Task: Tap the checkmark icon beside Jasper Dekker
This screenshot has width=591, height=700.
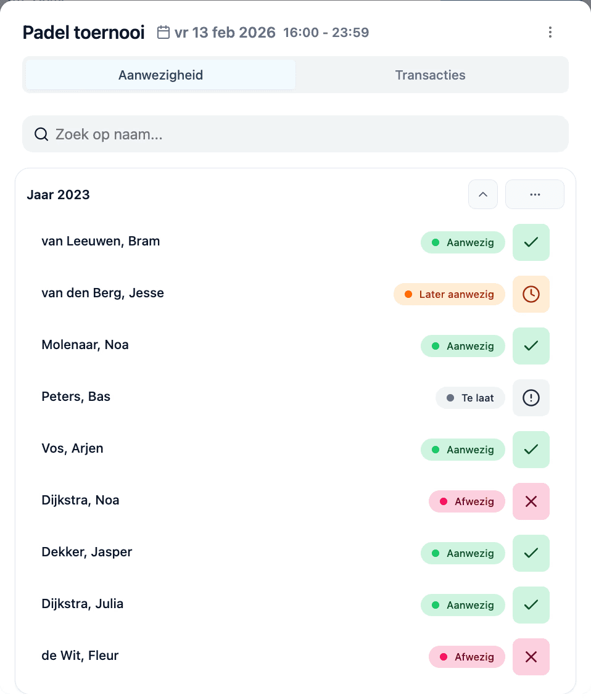Action: tap(531, 553)
